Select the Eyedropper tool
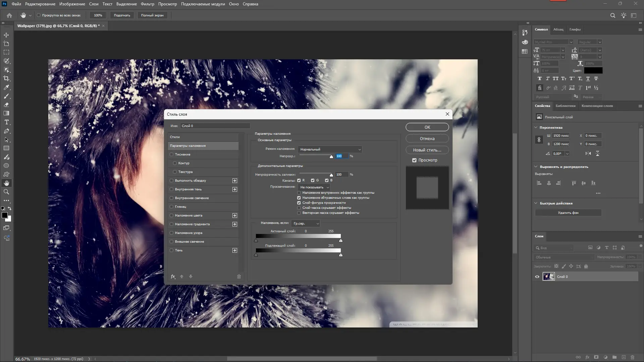644x362 pixels. click(x=6, y=87)
